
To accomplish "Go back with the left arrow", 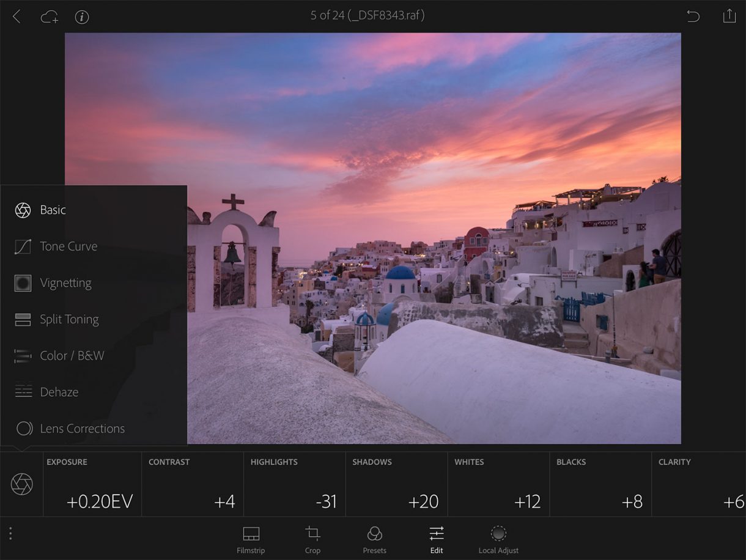I will tap(17, 17).
